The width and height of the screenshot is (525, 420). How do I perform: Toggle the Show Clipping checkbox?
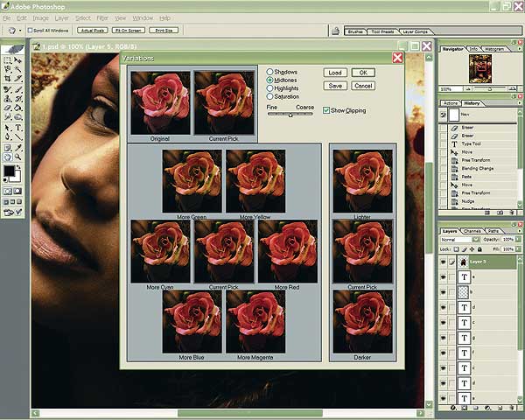click(x=326, y=110)
